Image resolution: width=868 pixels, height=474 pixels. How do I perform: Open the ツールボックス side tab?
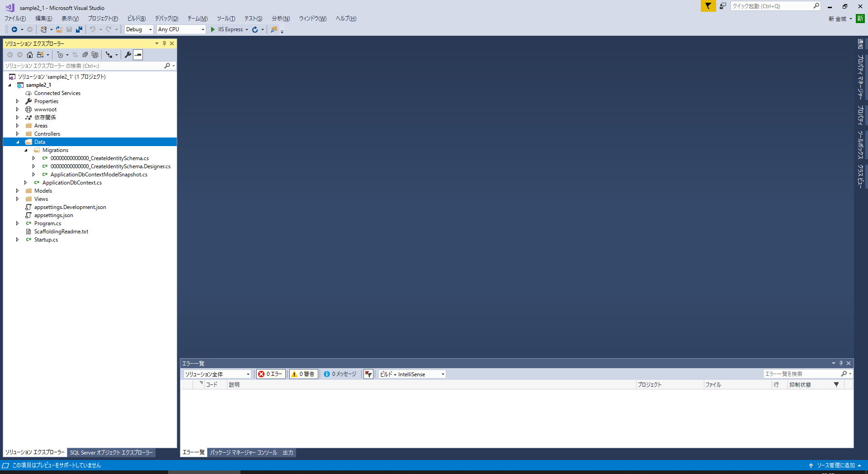[860, 145]
